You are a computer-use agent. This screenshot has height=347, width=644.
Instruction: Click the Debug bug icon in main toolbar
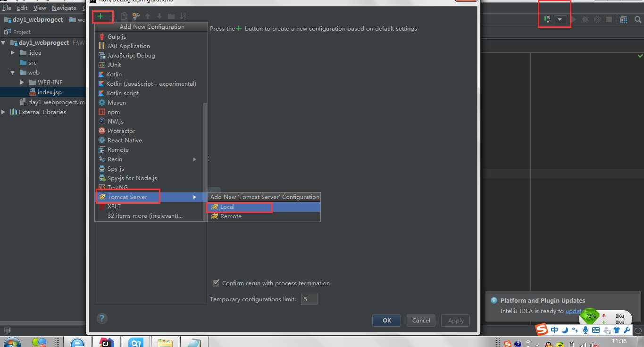[x=585, y=19]
